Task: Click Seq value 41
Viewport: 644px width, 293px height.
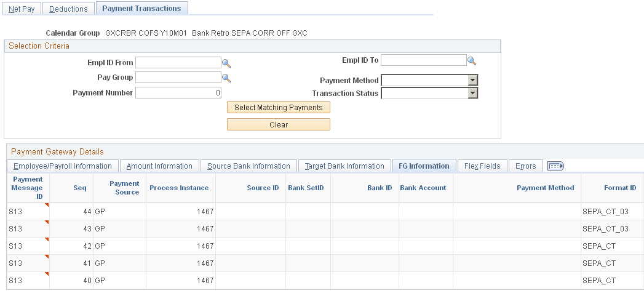Action: tap(87, 263)
